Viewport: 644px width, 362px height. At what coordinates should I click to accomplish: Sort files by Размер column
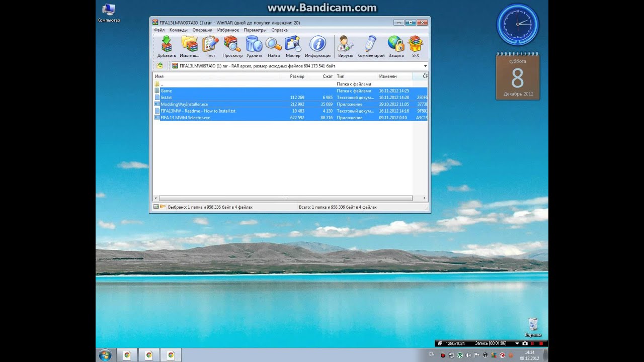292,76
